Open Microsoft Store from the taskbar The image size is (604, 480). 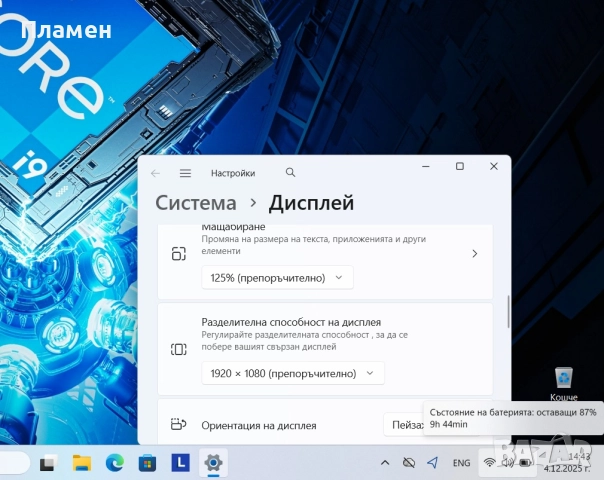pos(148,463)
